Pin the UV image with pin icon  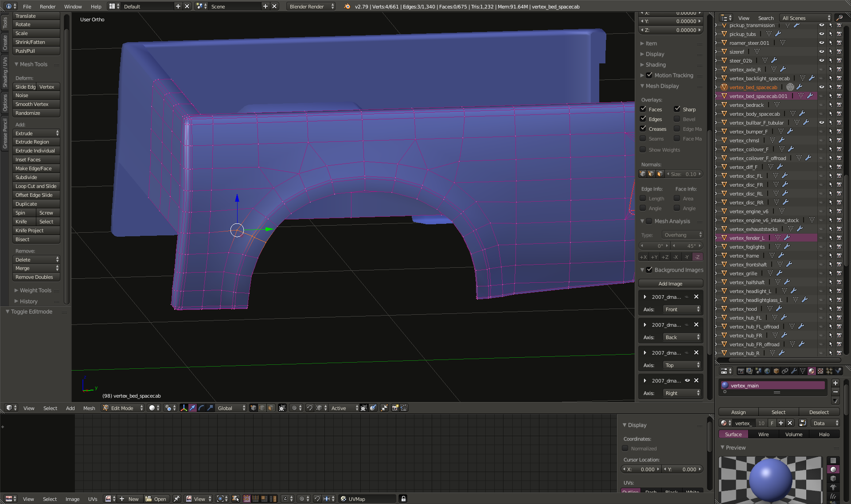pyautogui.click(x=176, y=499)
